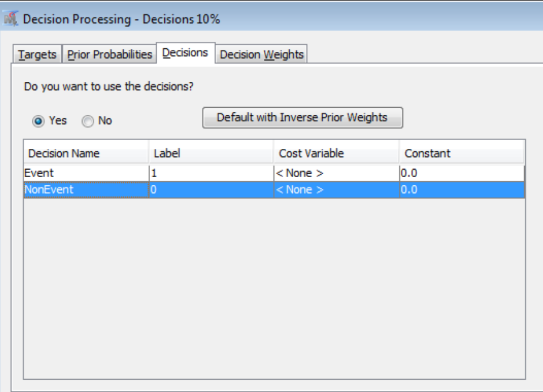543x392 pixels.
Task: Edit the Label field of Event row
Action: [211, 173]
